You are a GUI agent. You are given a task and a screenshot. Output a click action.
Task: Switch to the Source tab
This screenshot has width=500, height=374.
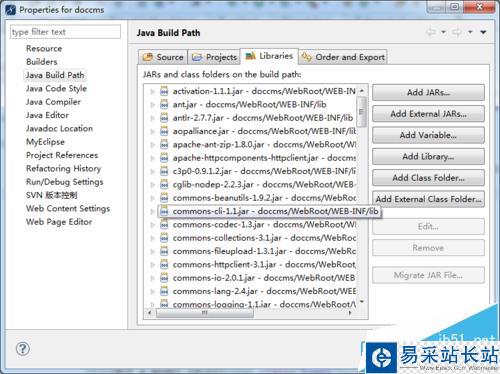pyautogui.click(x=163, y=57)
